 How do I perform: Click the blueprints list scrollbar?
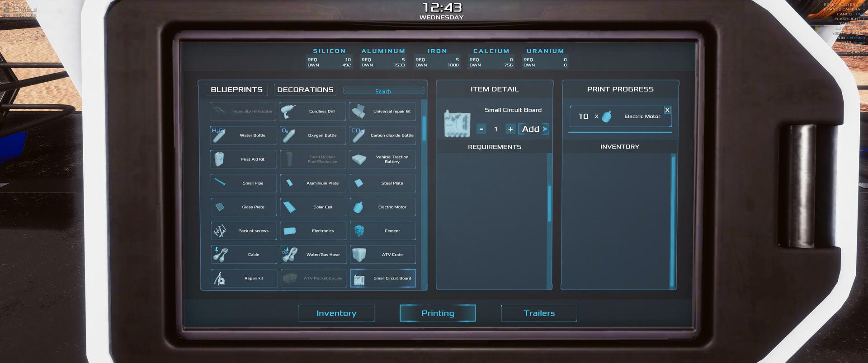424,129
